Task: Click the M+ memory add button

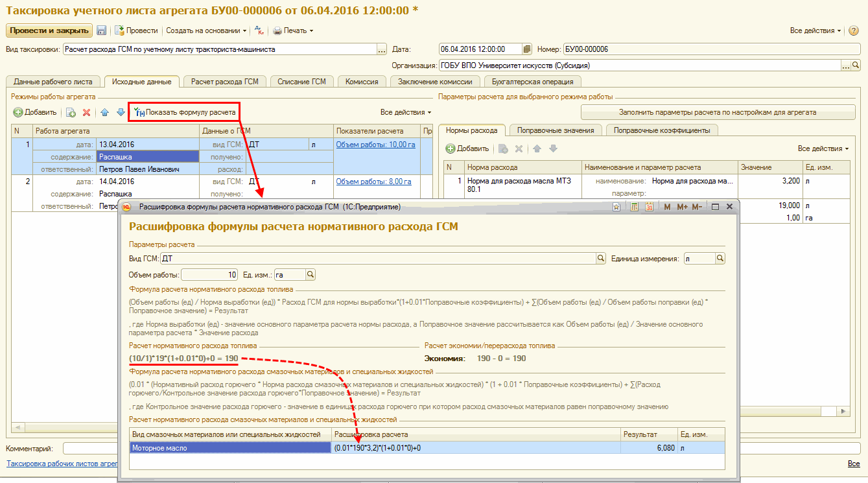Action: (682, 207)
